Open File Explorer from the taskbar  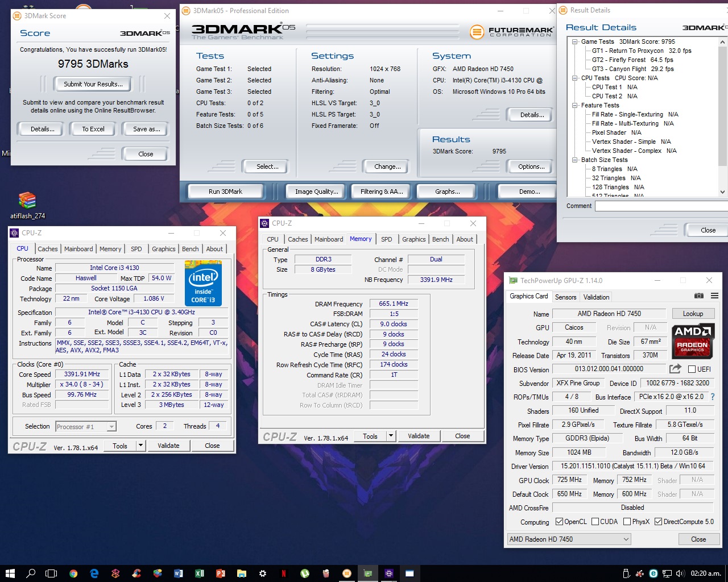[241, 573]
